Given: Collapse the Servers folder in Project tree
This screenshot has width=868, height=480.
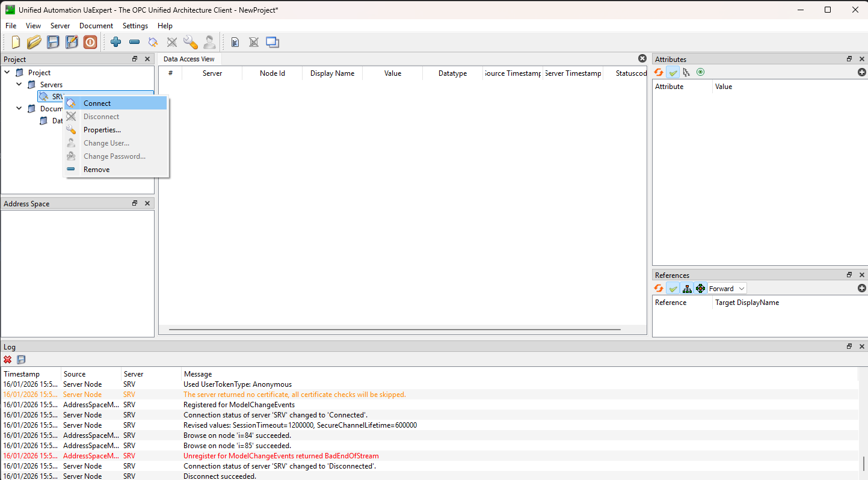Looking at the screenshot, I should pyautogui.click(x=19, y=85).
